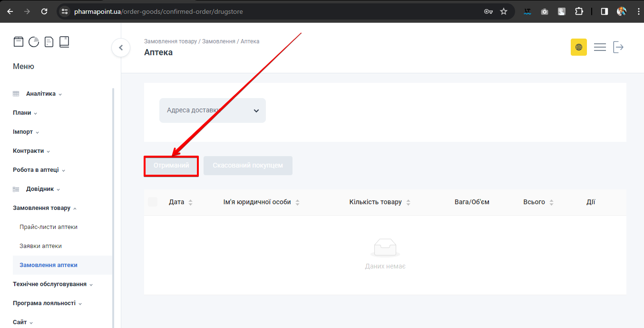The height and width of the screenshot is (328, 644).
Task: Click the yellow globe language button
Action: tap(578, 47)
